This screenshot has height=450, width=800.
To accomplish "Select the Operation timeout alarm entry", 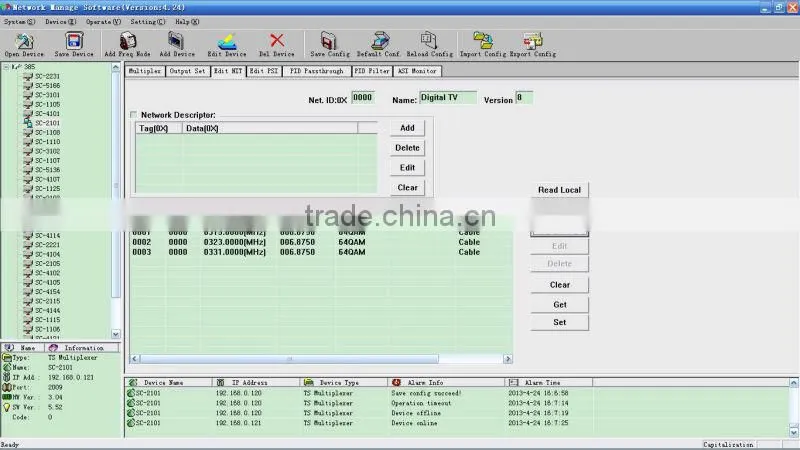I will 421,403.
